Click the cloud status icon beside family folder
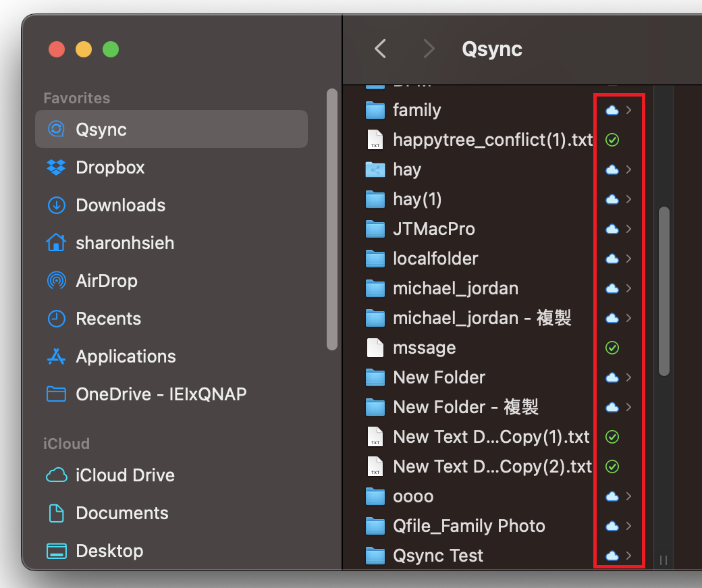This screenshot has width=702, height=588. [x=612, y=110]
